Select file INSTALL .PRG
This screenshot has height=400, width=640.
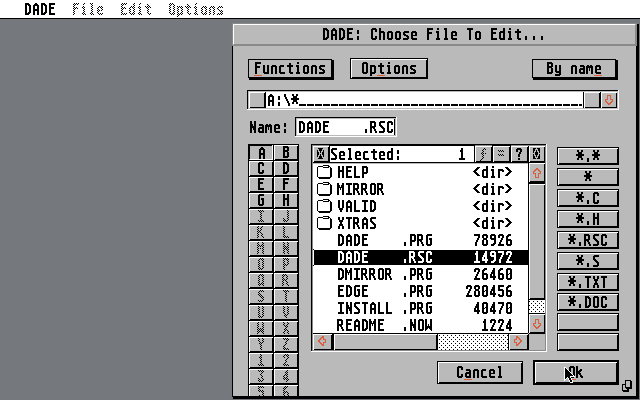click(x=421, y=308)
